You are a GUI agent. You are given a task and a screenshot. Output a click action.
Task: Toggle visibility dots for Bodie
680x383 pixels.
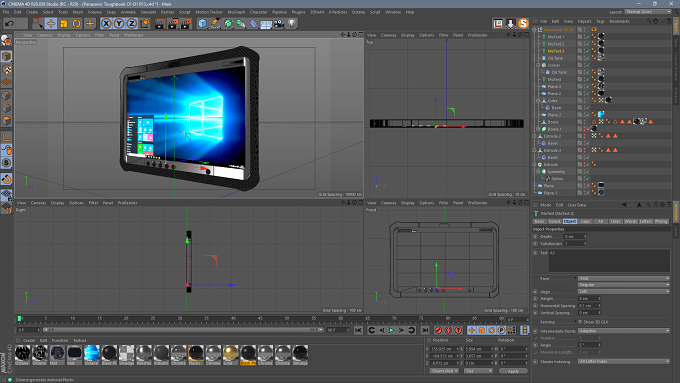(x=584, y=122)
